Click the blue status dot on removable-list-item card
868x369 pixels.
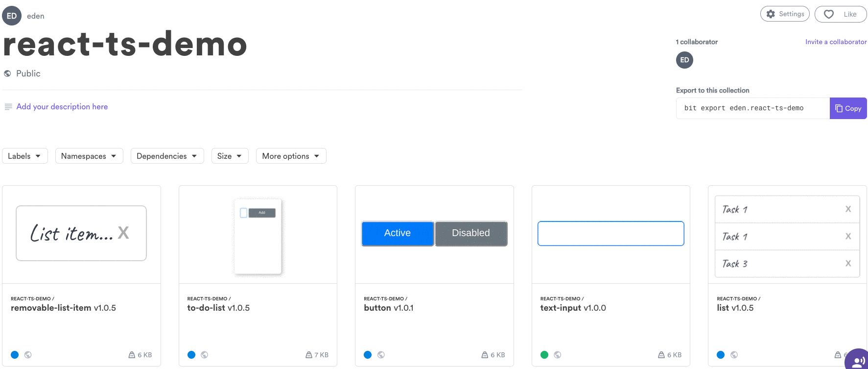[x=15, y=355]
